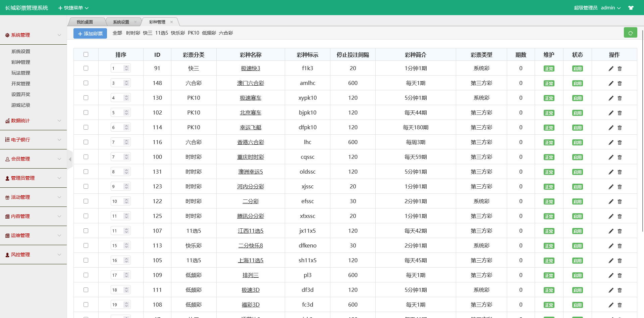Close the 彩种管理 tab with its X
This screenshot has height=318, width=644.
(x=171, y=22)
